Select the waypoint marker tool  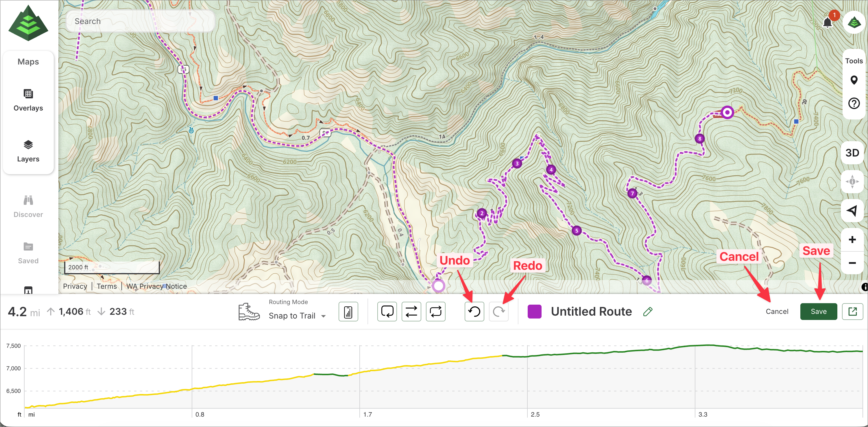tap(854, 80)
